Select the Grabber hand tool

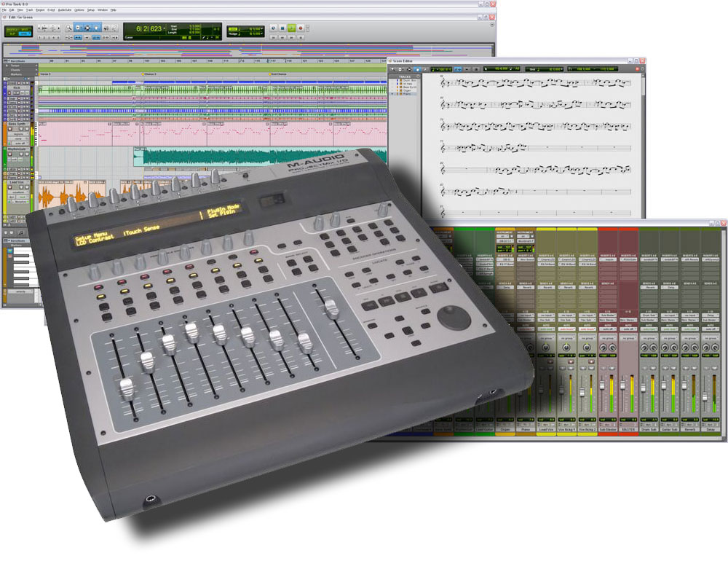click(x=96, y=28)
